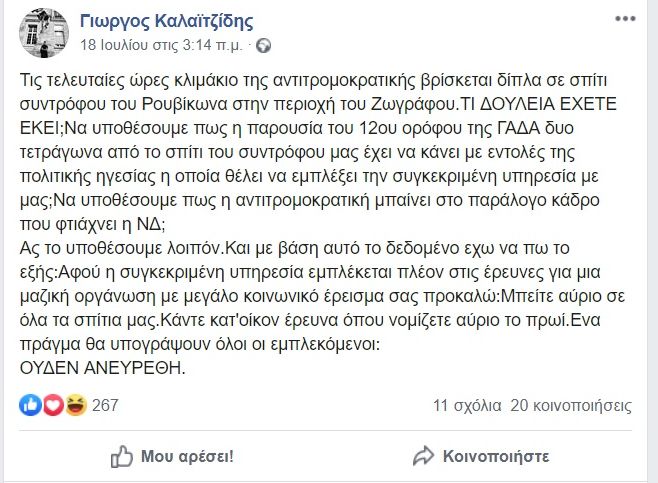This screenshot has height=483, width=658.
Task: Click the public globe privacy icon
Action: click(x=264, y=45)
